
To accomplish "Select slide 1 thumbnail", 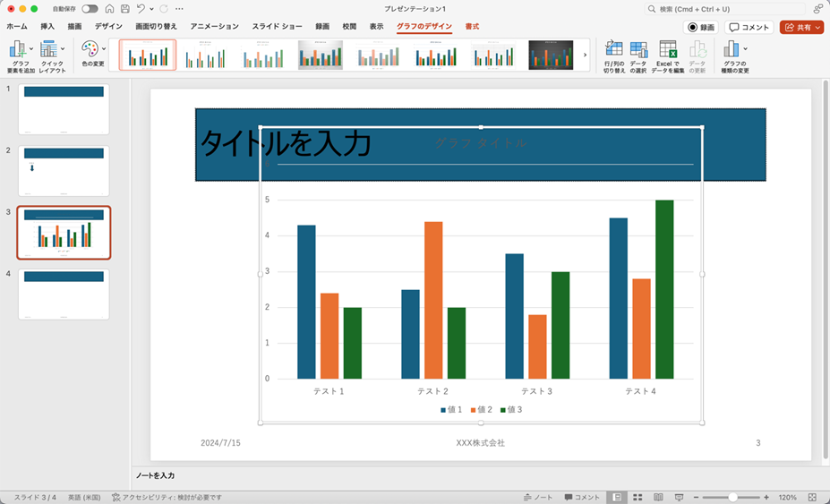I will pos(64,109).
